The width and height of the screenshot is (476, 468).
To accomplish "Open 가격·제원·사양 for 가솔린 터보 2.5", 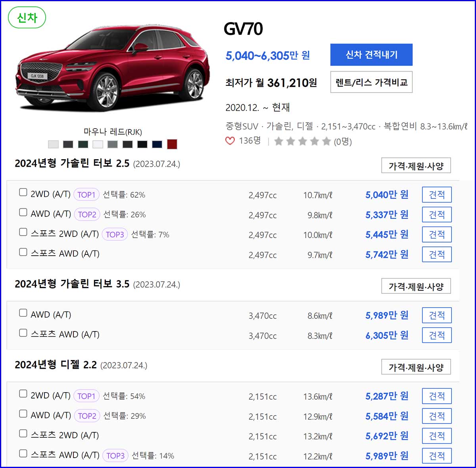I will (x=416, y=165).
